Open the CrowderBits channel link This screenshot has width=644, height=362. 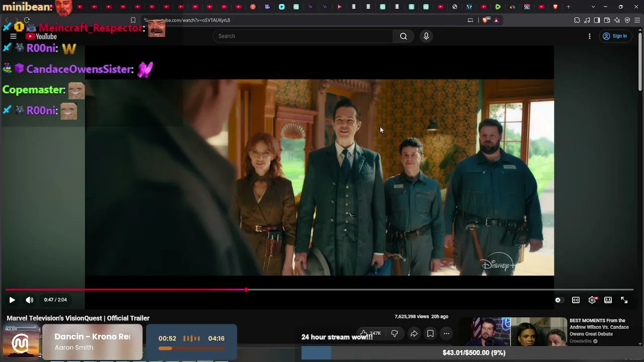pyautogui.click(x=581, y=341)
